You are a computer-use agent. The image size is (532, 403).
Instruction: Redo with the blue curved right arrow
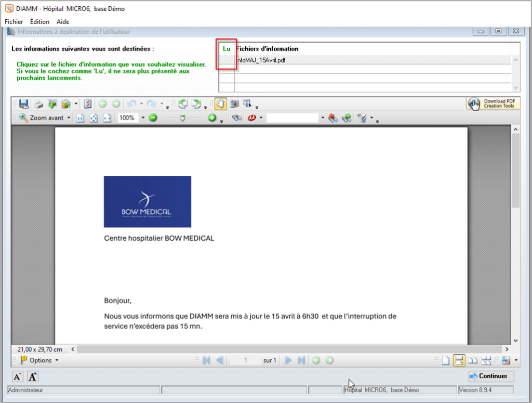(x=151, y=104)
